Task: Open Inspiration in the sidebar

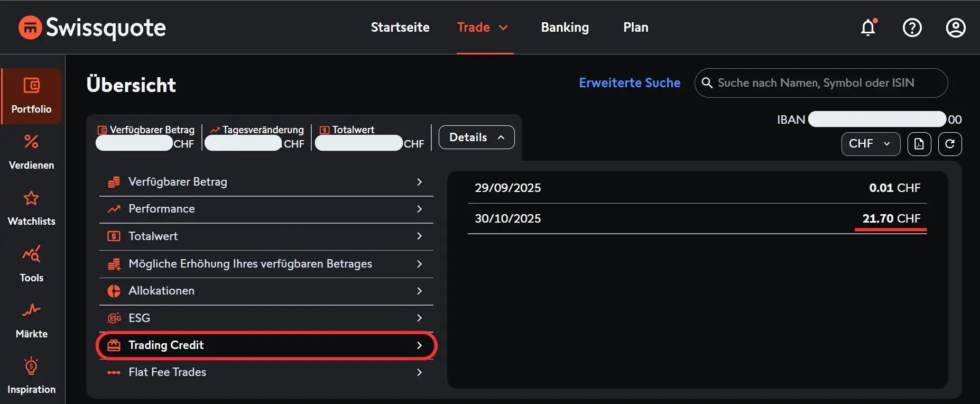Action: pyautogui.click(x=32, y=377)
